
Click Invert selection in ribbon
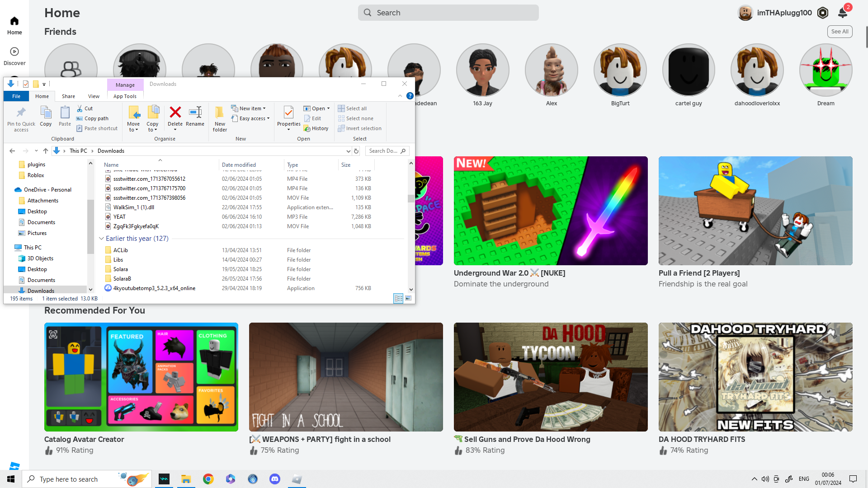(359, 128)
